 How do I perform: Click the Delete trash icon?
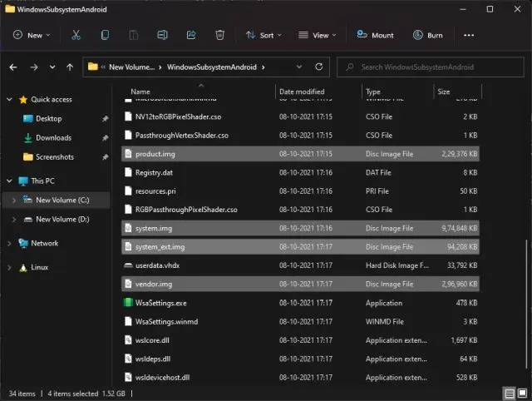point(219,35)
